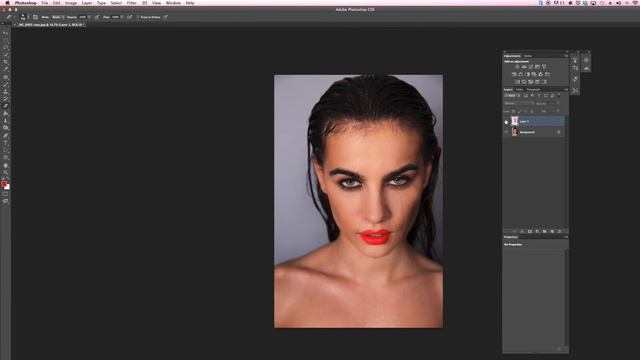This screenshot has height=360, width=640.
Task: Open the Image menu
Action: click(x=71, y=3)
